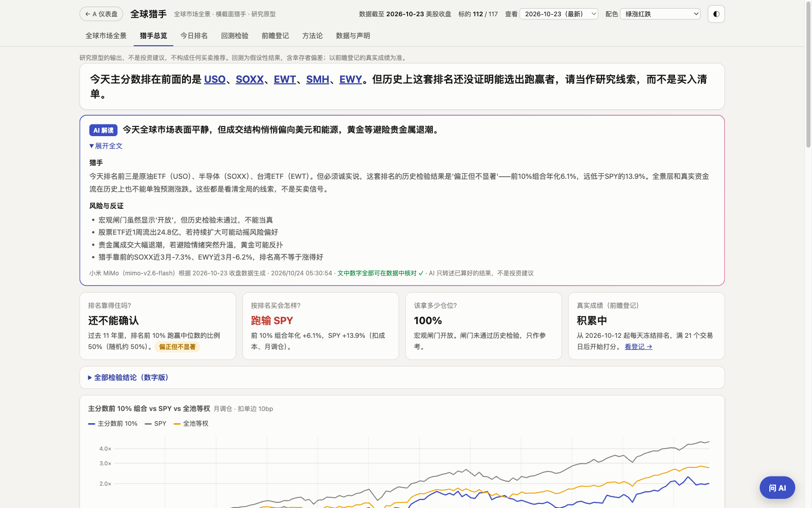This screenshot has height=508, width=812.
Task: Open the 数据与声明 tab
Action: click(353, 36)
